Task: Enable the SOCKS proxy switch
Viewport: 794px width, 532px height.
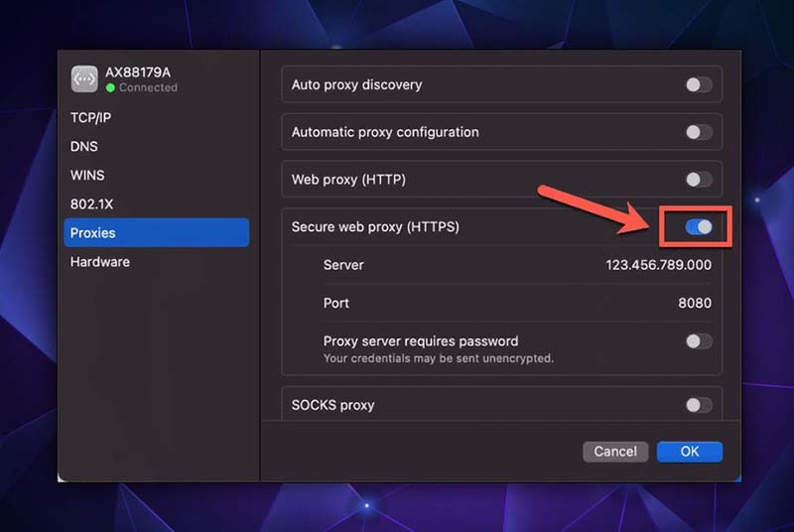Action: pyautogui.click(x=699, y=405)
